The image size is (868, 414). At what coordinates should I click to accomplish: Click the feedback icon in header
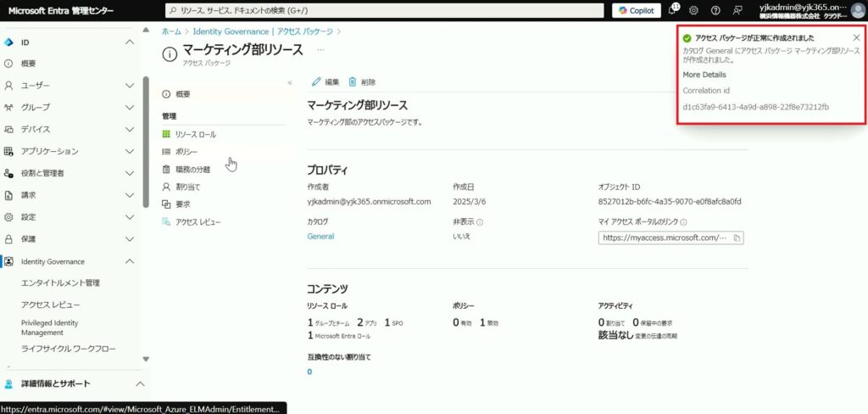[737, 10]
